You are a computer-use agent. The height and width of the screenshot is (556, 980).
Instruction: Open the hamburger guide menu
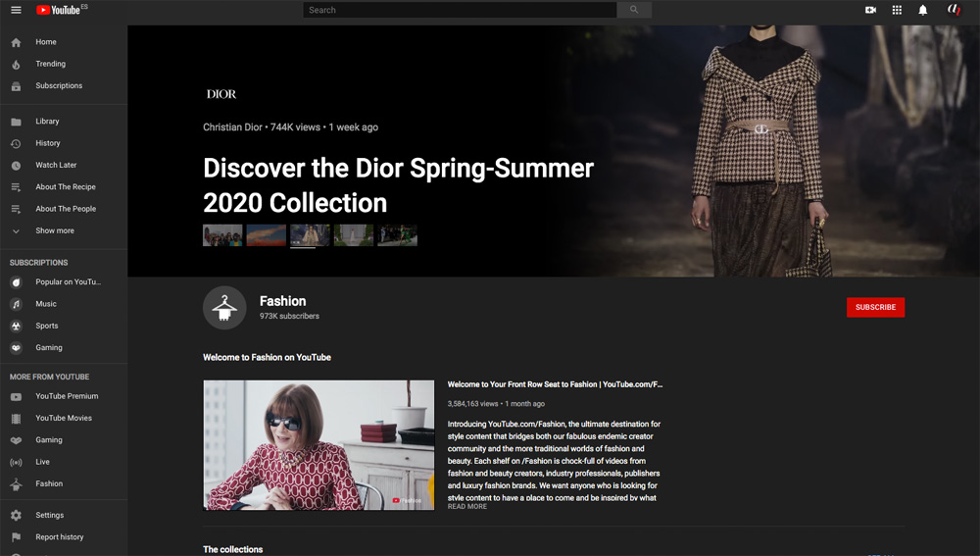pyautogui.click(x=16, y=10)
